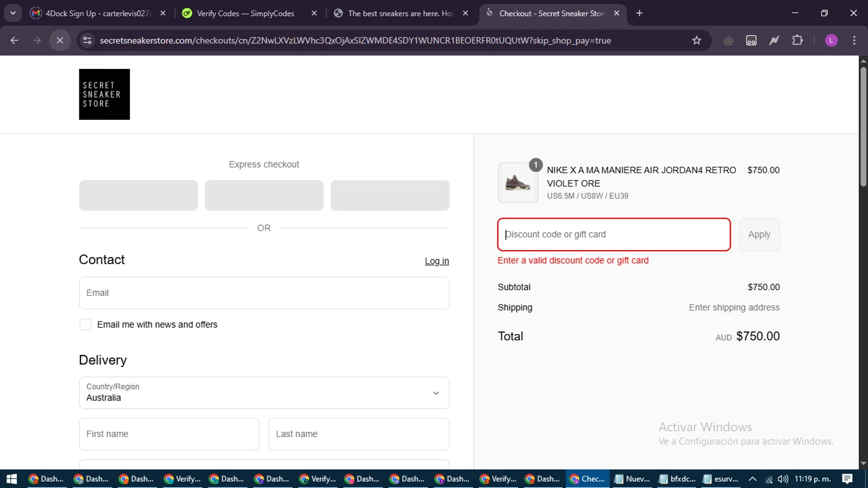
Task: Open the Extensions puzzle piece menu
Action: pyautogui.click(x=797, y=41)
